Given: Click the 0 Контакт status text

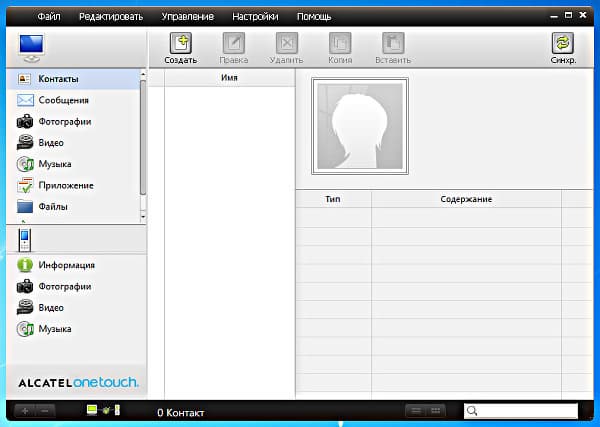Looking at the screenshot, I should 181,413.
